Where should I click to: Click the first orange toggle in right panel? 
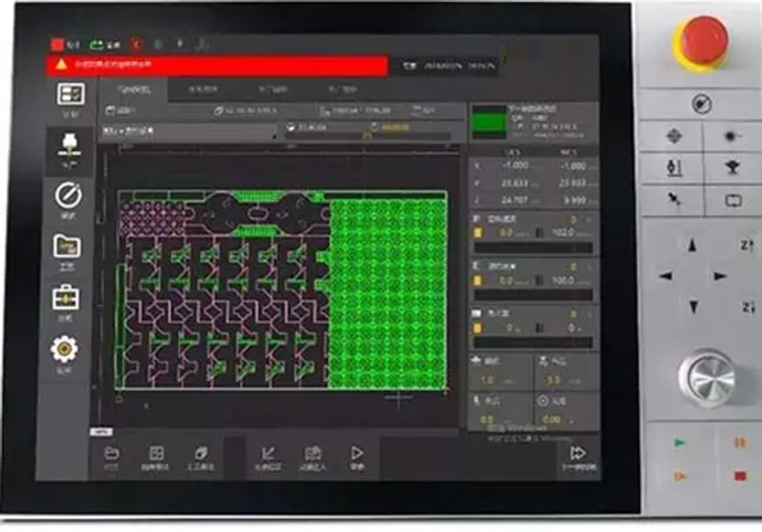pyautogui.click(x=479, y=233)
